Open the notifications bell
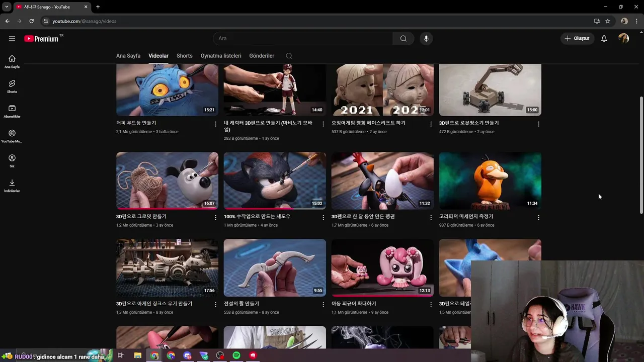Image resolution: width=644 pixels, height=362 pixels. 604,39
